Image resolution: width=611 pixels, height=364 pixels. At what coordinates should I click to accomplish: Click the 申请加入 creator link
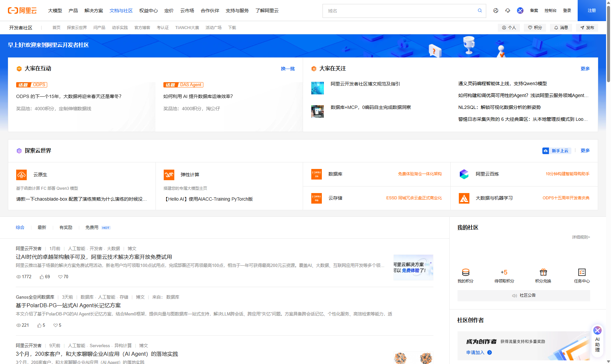[475, 352]
